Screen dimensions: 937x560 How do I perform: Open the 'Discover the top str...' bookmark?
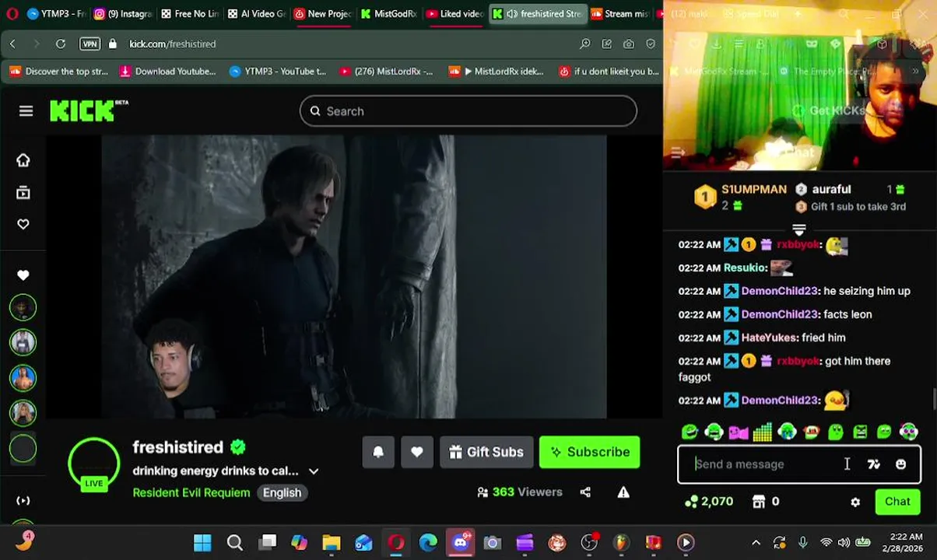pos(58,72)
